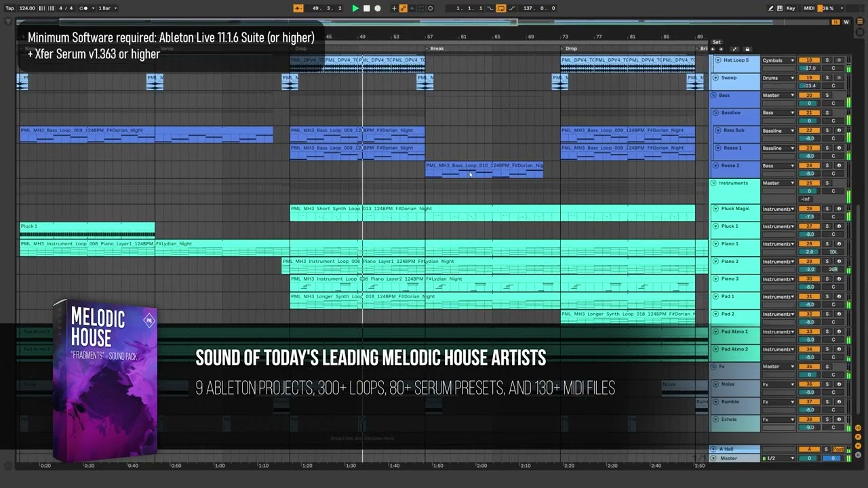
Task: Toggle the Loop switch
Action: pos(501,8)
